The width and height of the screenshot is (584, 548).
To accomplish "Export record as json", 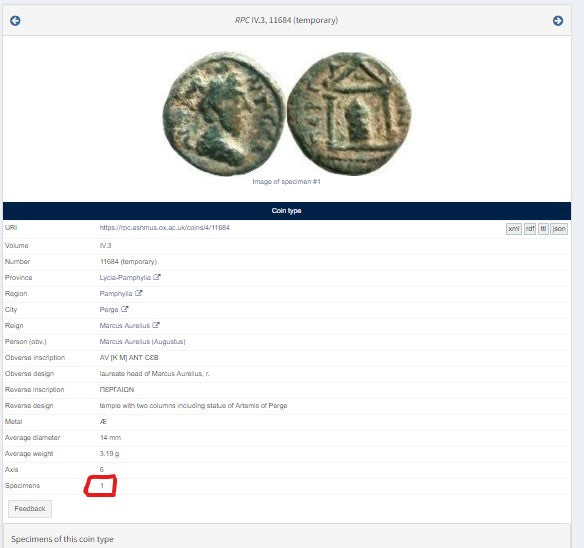I will (x=559, y=229).
